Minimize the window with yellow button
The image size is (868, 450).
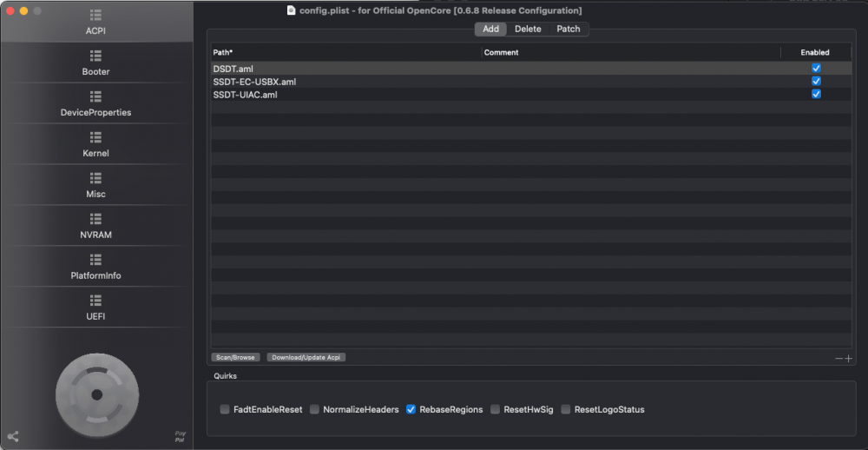pos(23,11)
